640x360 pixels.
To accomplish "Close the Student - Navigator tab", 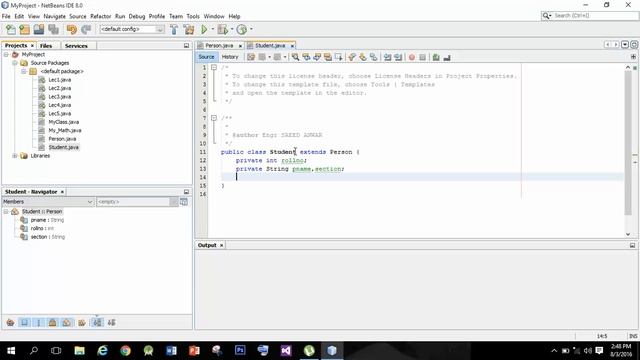I will (62, 192).
